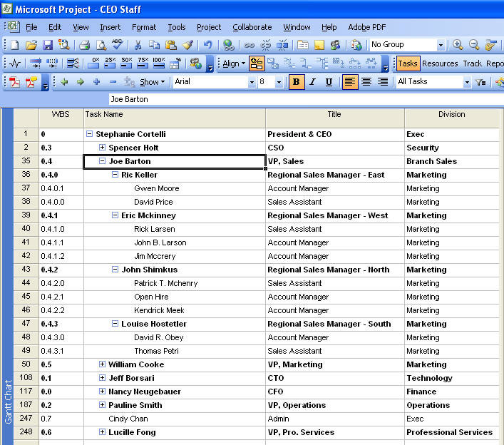Click the Zoom In magnifier
This screenshot has width=504, height=445.
click(458, 45)
